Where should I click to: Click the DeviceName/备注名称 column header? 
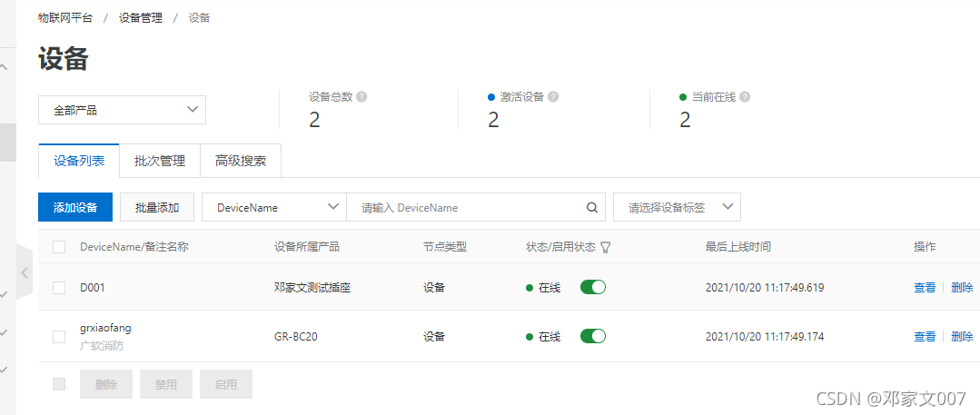point(134,247)
